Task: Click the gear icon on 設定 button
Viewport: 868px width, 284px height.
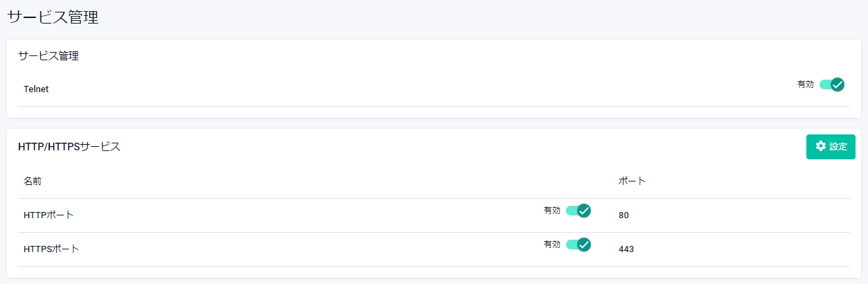Action: [x=821, y=146]
